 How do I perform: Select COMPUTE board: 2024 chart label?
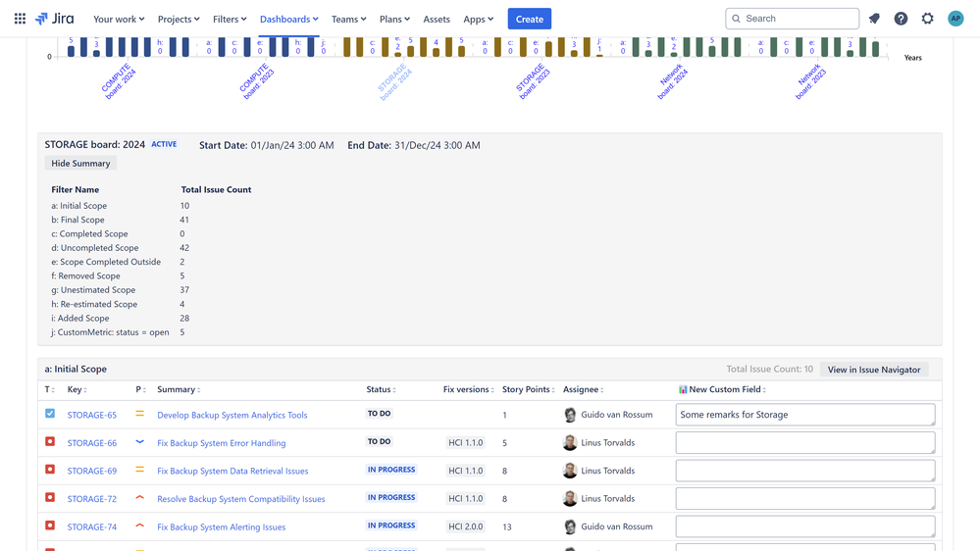click(119, 81)
